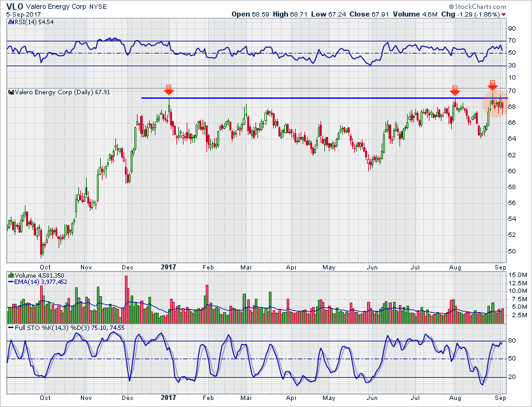Click the 'RSI(14) 54.54' legend text
This screenshot has width=532, height=407.
[x=33, y=22]
